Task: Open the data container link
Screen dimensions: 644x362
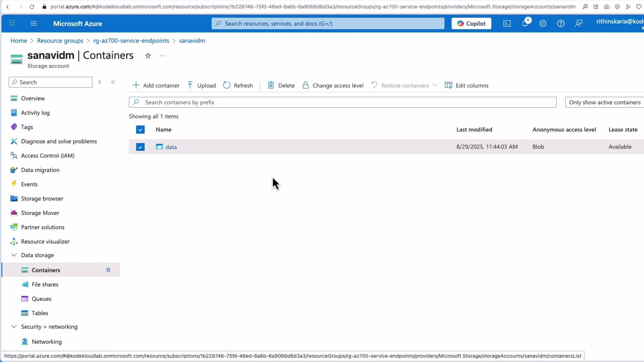Action: [171, 147]
